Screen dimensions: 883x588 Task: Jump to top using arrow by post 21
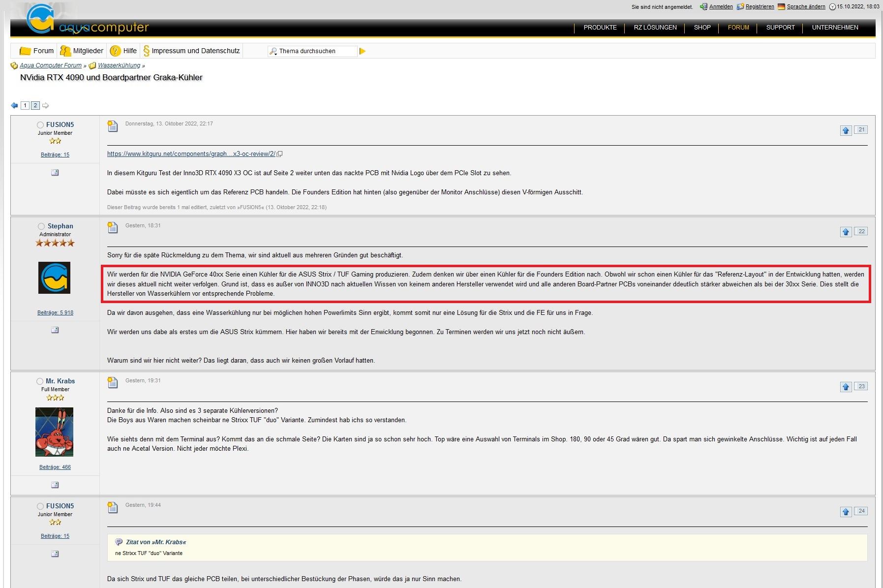click(846, 130)
